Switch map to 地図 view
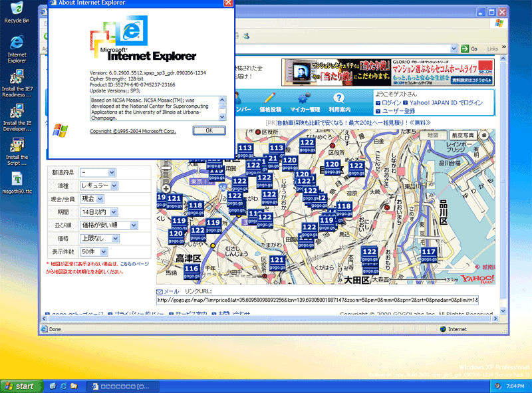Image resolution: width=532 pixels, height=393 pixels. 433,135
